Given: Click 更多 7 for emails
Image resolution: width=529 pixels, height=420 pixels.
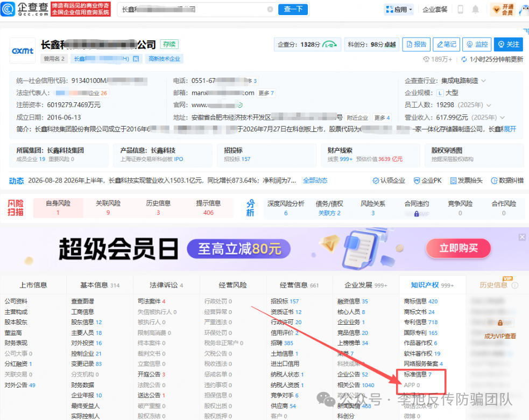Looking at the screenshot, I should coord(266,93).
